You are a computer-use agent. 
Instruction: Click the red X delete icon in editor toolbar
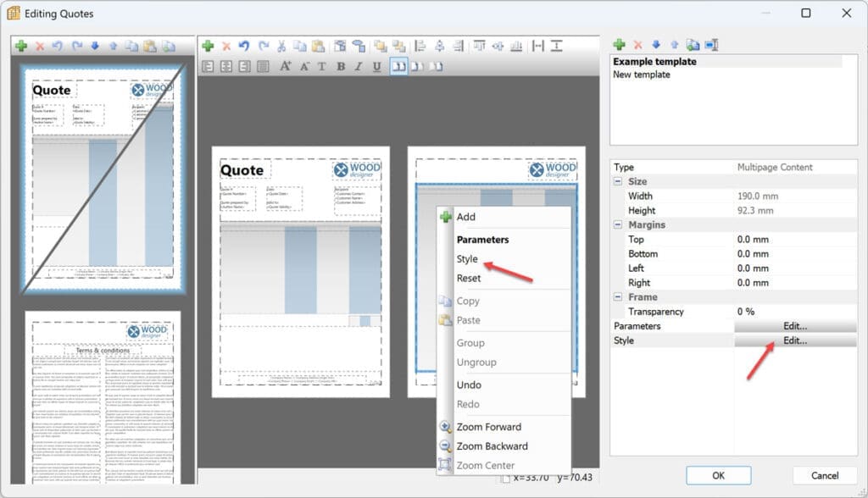(226, 47)
